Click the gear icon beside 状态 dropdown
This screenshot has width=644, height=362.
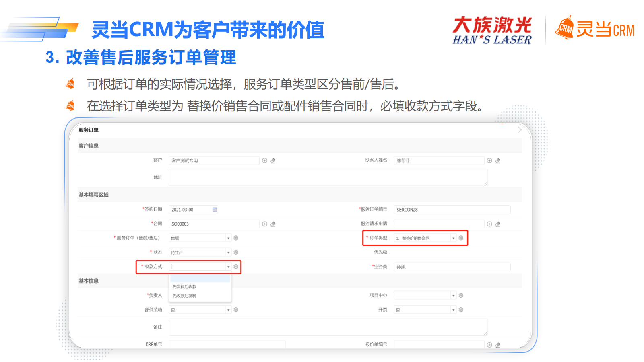tap(236, 252)
